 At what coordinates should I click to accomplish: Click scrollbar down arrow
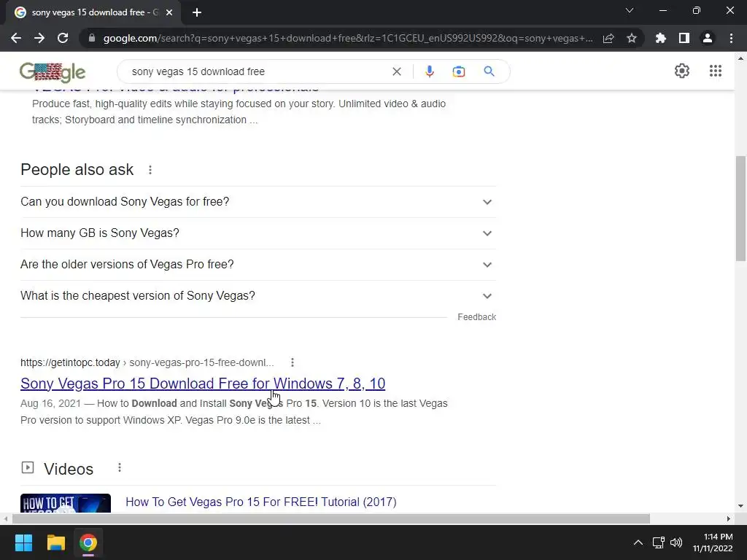[x=740, y=506]
